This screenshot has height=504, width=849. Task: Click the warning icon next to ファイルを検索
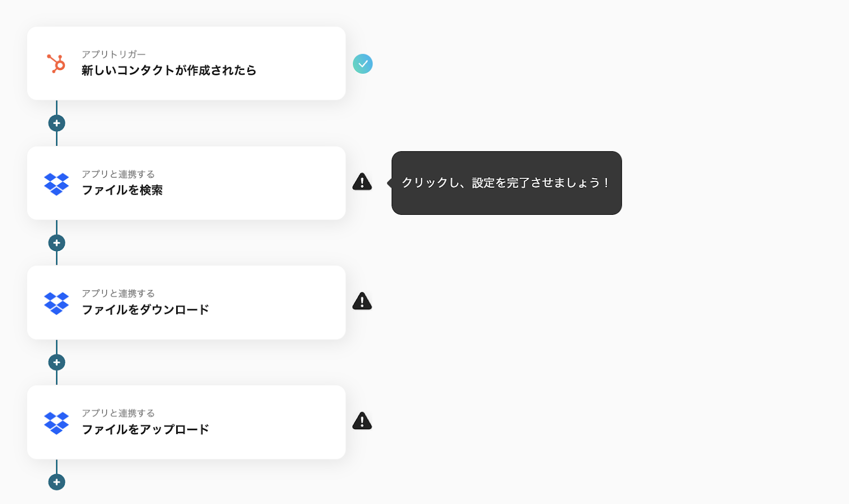(362, 181)
